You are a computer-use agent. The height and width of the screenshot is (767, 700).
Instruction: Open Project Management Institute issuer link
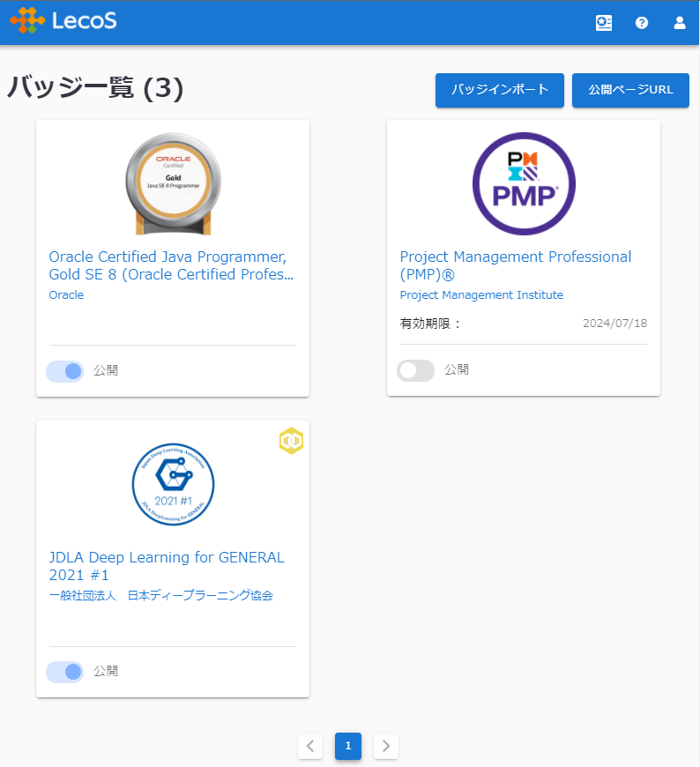[481, 295]
